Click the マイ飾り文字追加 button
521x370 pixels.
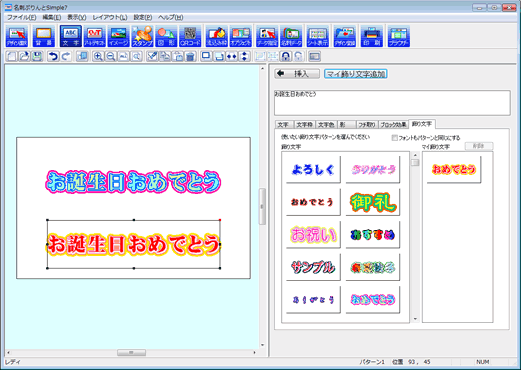coord(355,74)
